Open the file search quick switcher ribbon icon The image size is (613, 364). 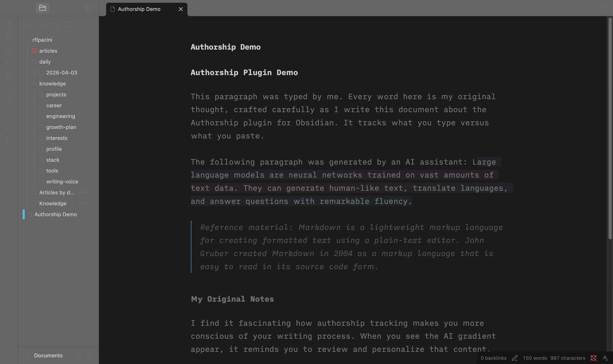[x=9, y=51]
